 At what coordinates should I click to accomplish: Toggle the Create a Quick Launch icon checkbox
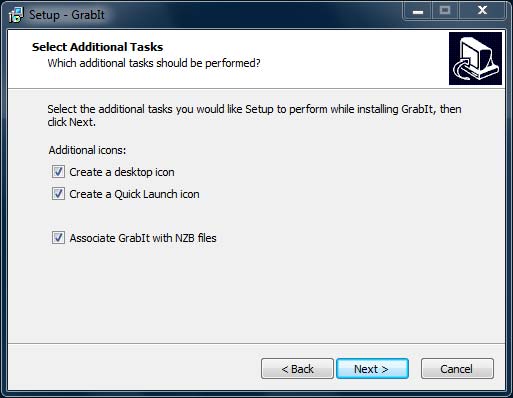[x=58, y=194]
